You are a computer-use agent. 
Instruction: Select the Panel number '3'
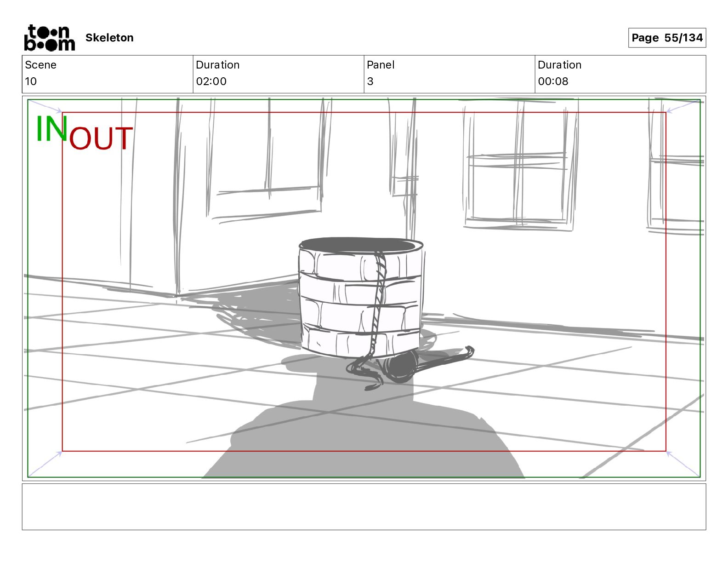pyautogui.click(x=370, y=81)
